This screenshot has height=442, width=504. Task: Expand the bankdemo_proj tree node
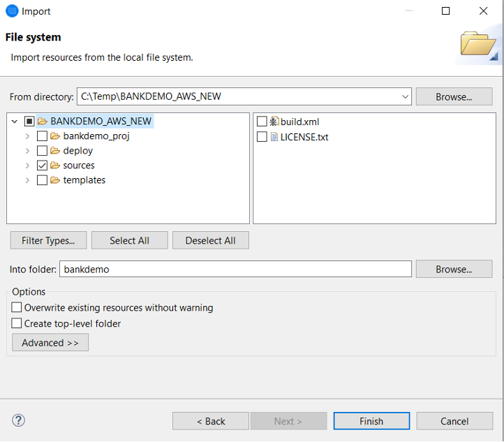coord(28,136)
